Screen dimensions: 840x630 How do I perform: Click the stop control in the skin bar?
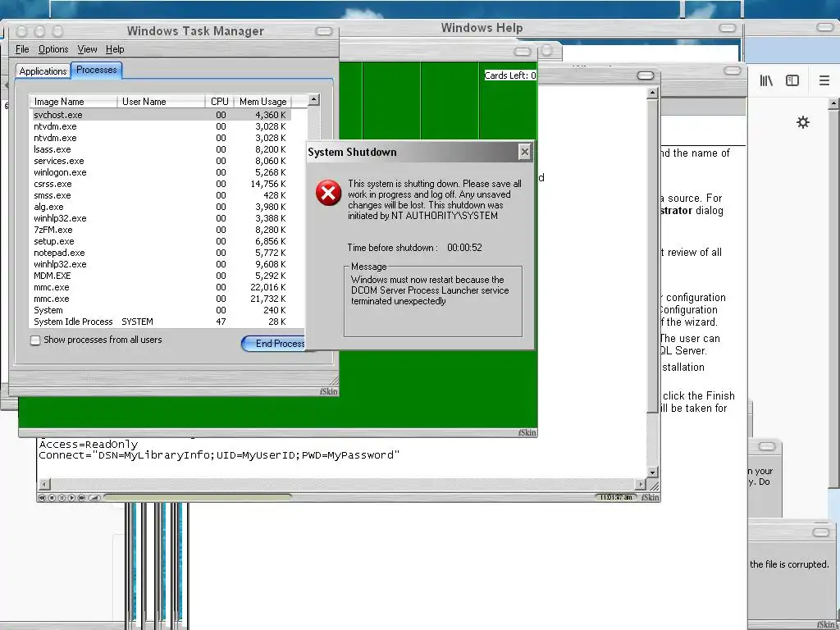click(x=52, y=498)
